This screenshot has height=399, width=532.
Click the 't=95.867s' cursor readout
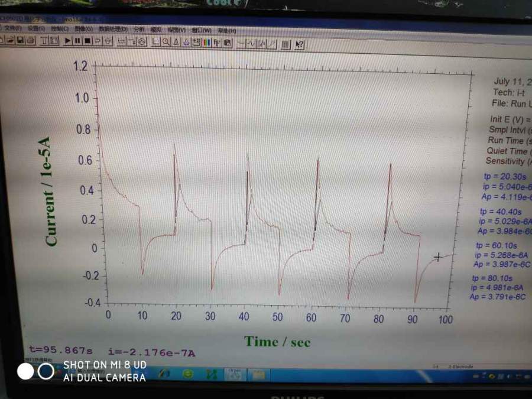pos(61,350)
